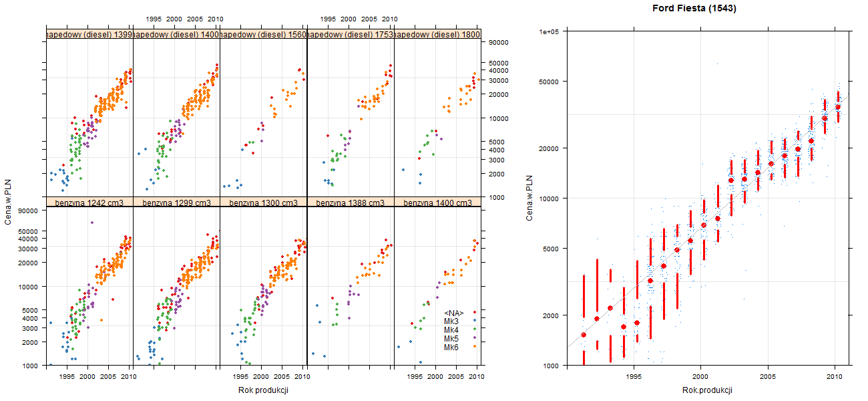Pick the Mk4 legend label
The height and width of the screenshot is (401, 868).
451,330
